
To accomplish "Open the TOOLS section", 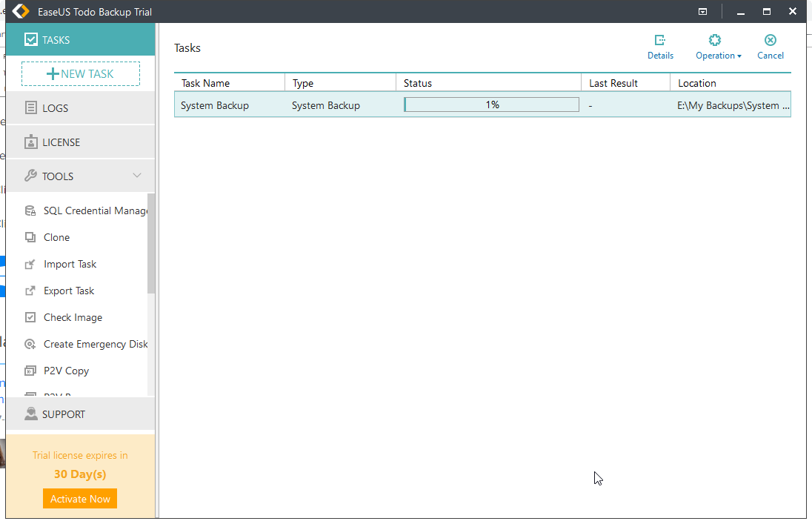I will tap(80, 176).
